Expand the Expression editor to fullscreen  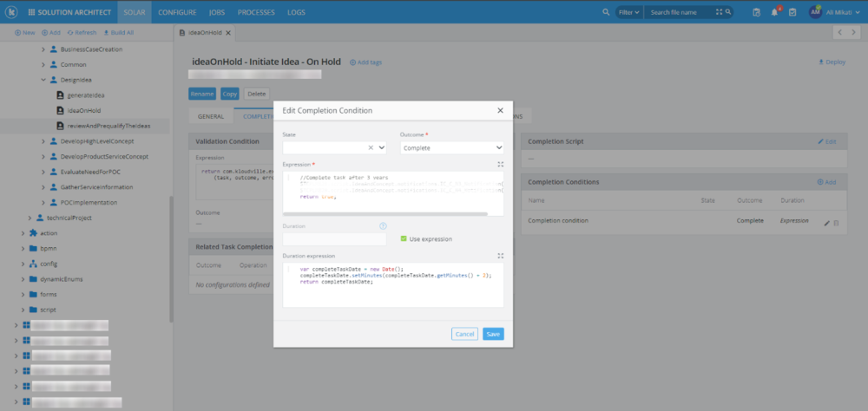(x=501, y=164)
